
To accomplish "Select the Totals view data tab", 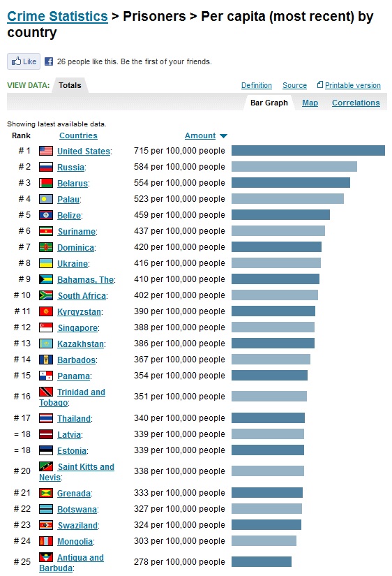I will [70, 85].
